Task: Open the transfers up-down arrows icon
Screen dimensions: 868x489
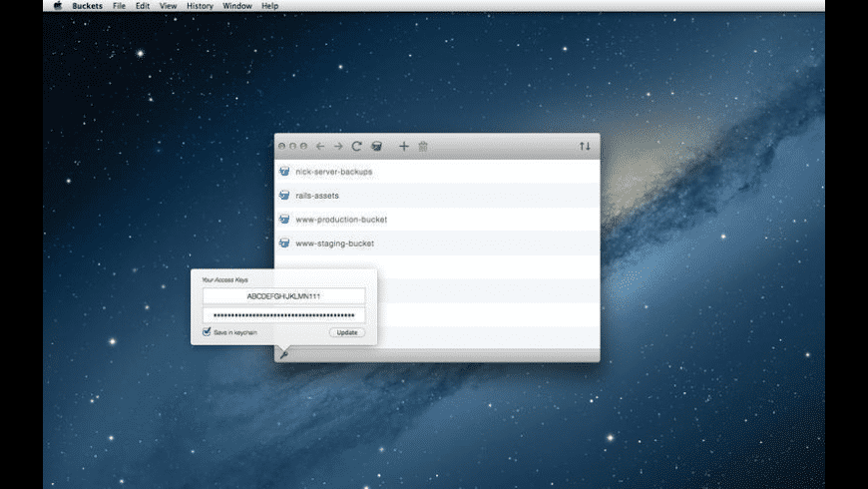Action: 585,147
